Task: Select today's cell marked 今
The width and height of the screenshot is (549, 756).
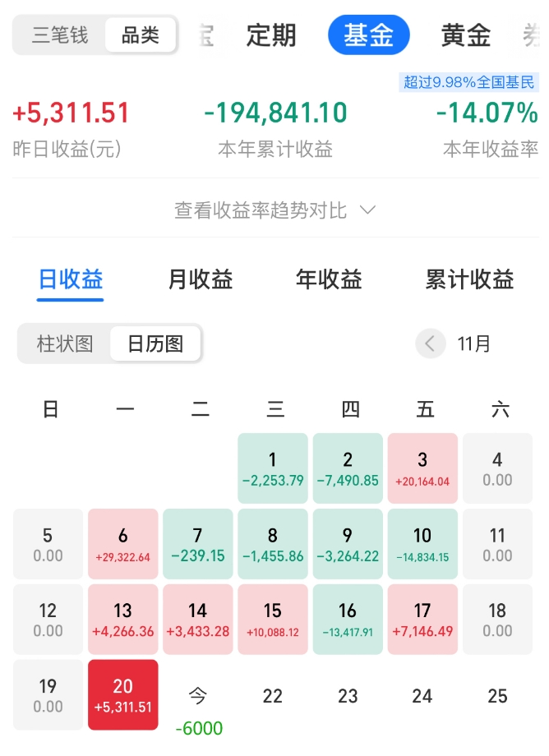Action: 197,696
